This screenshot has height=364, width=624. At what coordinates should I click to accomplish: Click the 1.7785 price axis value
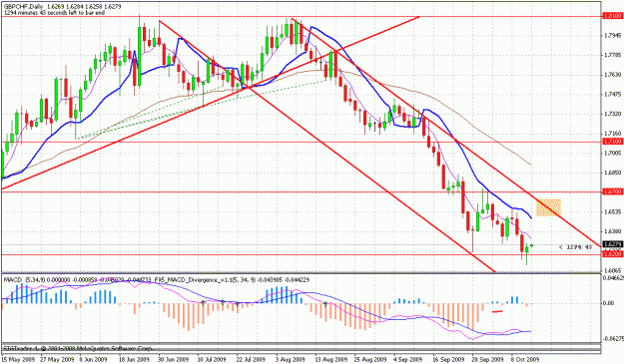[612, 55]
